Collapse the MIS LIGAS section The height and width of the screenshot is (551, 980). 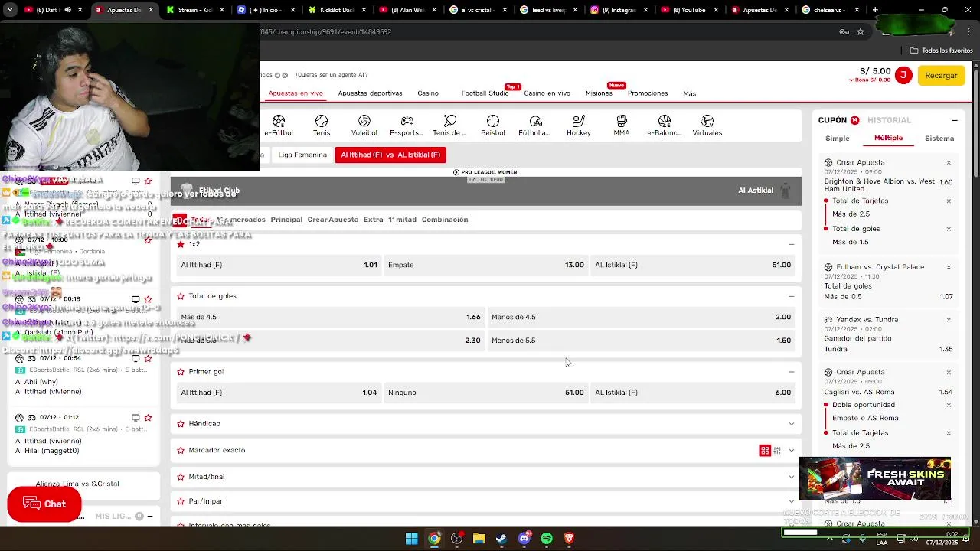[150, 517]
